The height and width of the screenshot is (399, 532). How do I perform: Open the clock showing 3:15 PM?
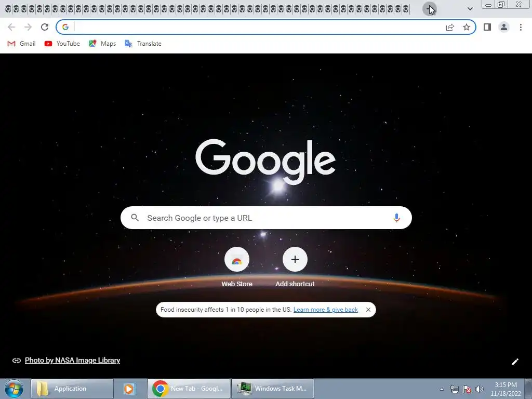pos(506,389)
